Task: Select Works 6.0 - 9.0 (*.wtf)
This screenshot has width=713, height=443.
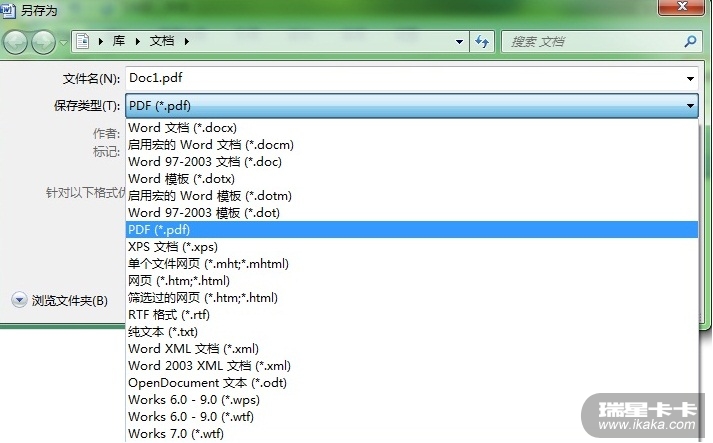Action: [412, 417]
